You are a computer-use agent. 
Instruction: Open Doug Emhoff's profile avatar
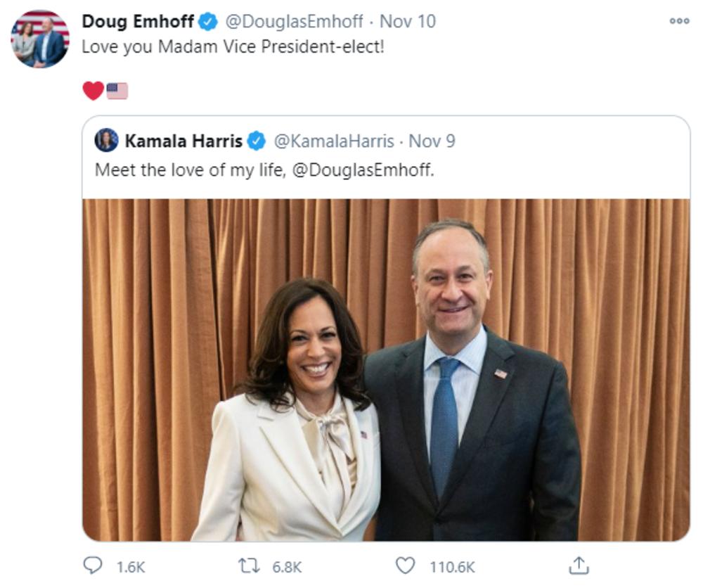click(x=40, y=39)
